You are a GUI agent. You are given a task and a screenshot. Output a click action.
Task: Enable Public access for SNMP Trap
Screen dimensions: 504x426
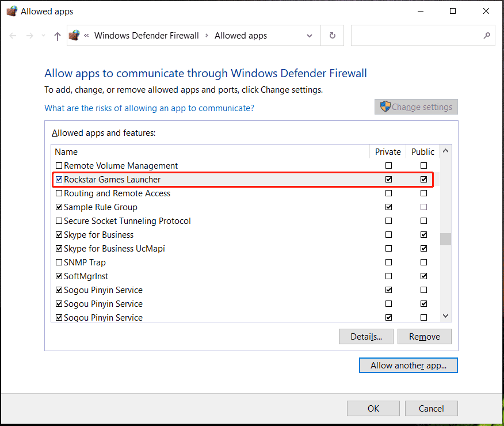(x=423, y=262)
